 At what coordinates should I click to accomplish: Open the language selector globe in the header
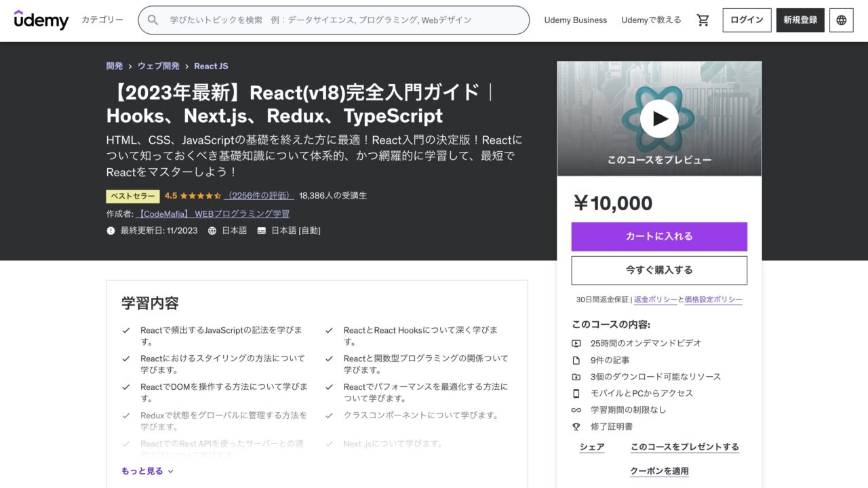(x=841, y=20)
